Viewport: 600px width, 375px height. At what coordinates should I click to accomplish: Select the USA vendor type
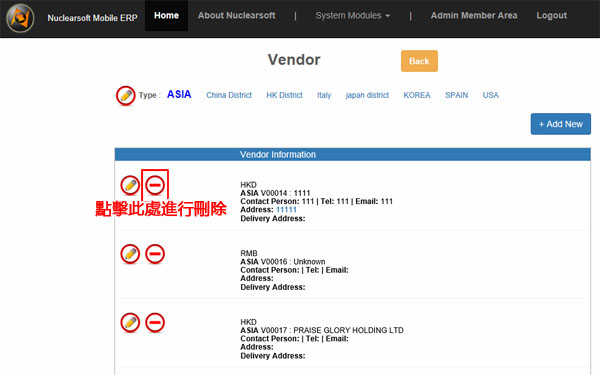[491, 95]
